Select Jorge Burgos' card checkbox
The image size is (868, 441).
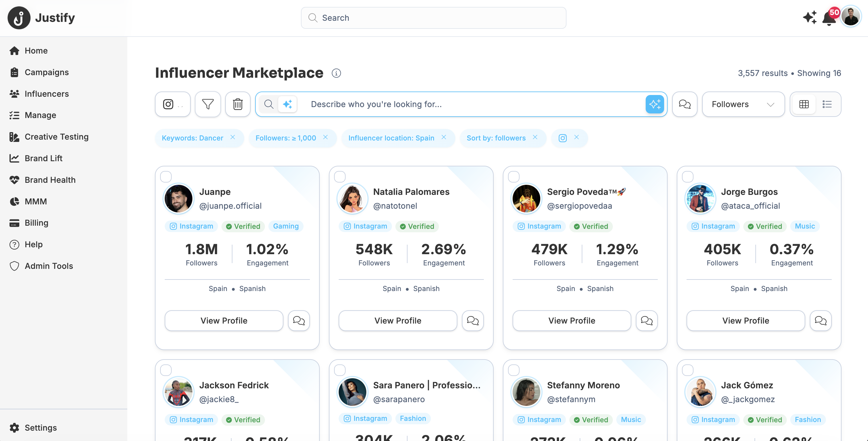click(x=688, y=176)
